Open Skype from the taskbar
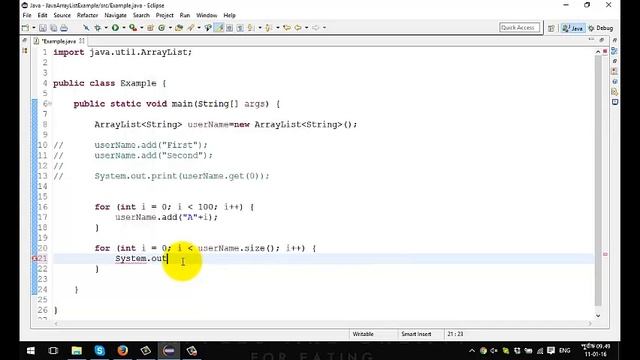640x360 pixels. point(100,350)
